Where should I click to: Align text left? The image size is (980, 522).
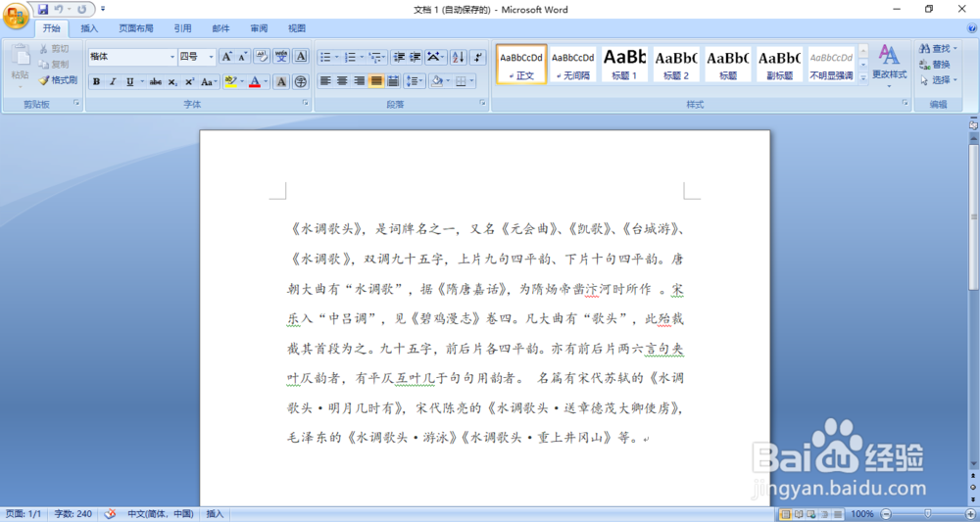pos(325,80)
